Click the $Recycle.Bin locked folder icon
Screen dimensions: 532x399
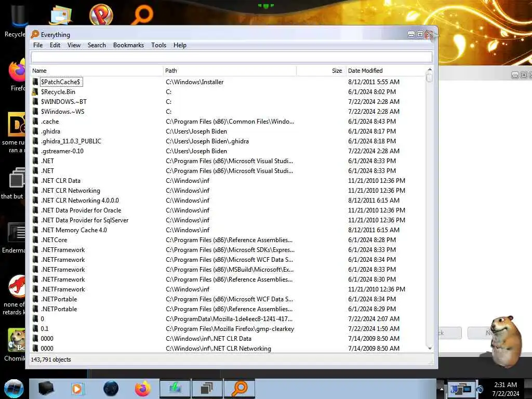[35, 91]
